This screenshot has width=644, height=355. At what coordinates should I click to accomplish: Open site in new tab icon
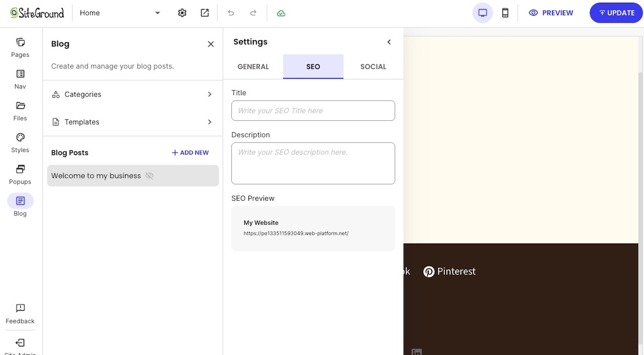click(x=205, y=13)
